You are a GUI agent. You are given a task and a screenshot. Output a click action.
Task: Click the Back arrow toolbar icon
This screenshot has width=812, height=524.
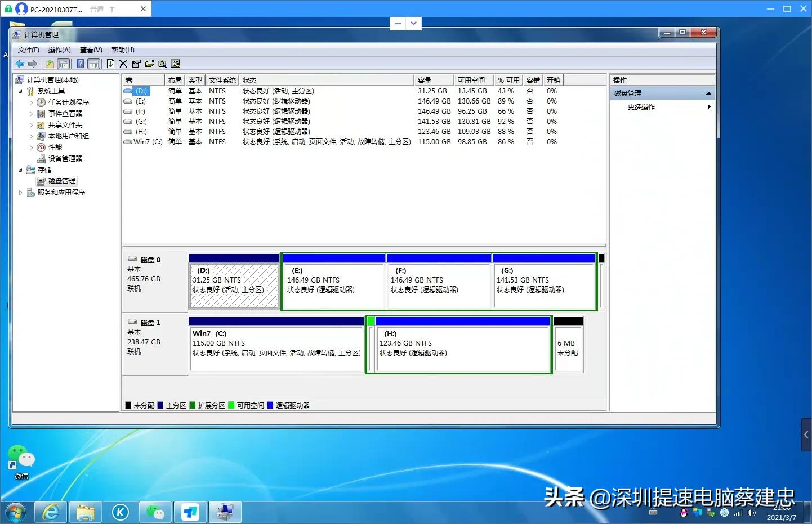point(20,64)
